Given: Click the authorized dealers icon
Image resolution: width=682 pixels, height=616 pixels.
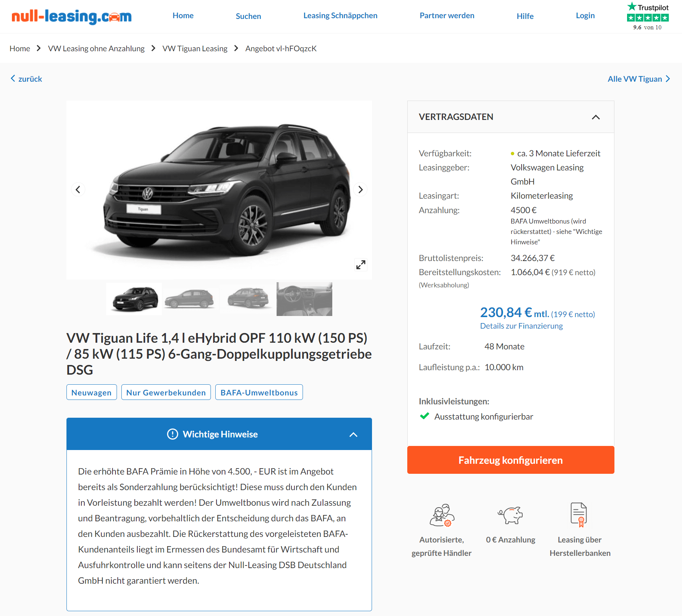Looking at the screenshot, I should point(442,515).
